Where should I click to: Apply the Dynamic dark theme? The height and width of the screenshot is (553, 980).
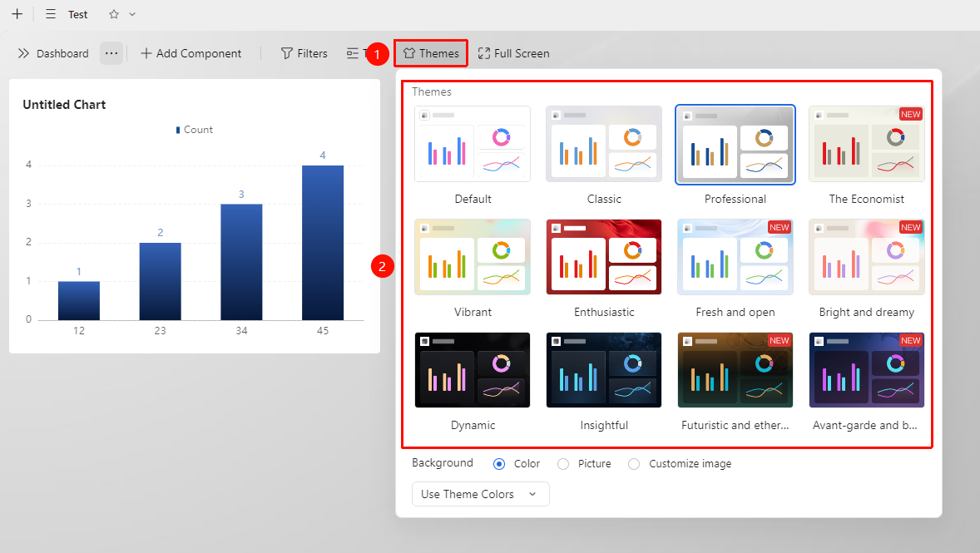pos(473,370)
